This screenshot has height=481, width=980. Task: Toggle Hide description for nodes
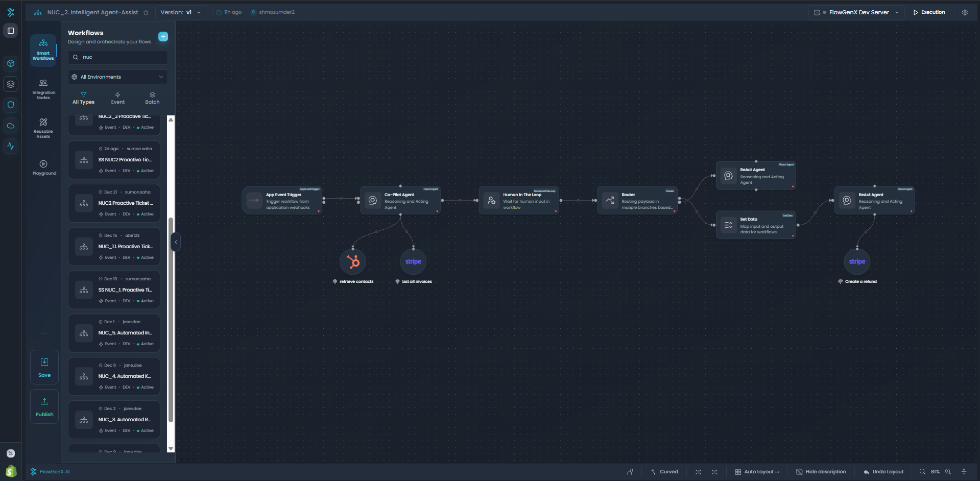pos(821,472)
